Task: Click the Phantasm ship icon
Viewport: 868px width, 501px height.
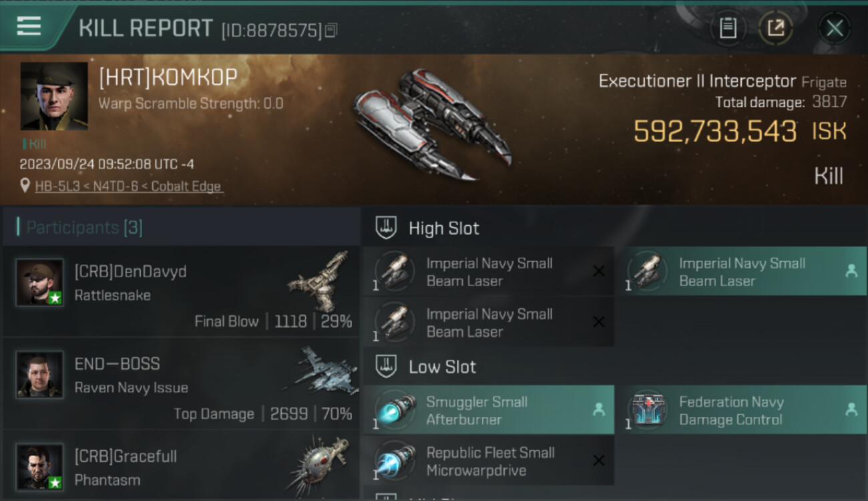Action: (x=319, y=464)
